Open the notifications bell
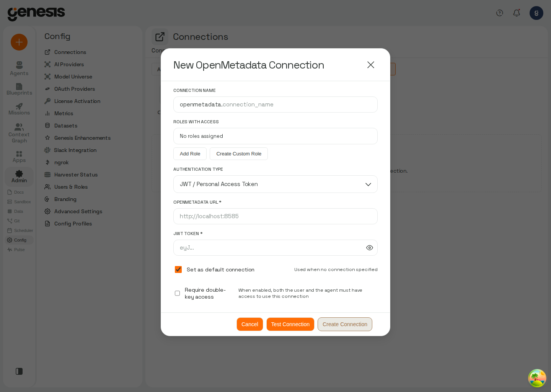 pyautogui.click(x=517, y=13)
